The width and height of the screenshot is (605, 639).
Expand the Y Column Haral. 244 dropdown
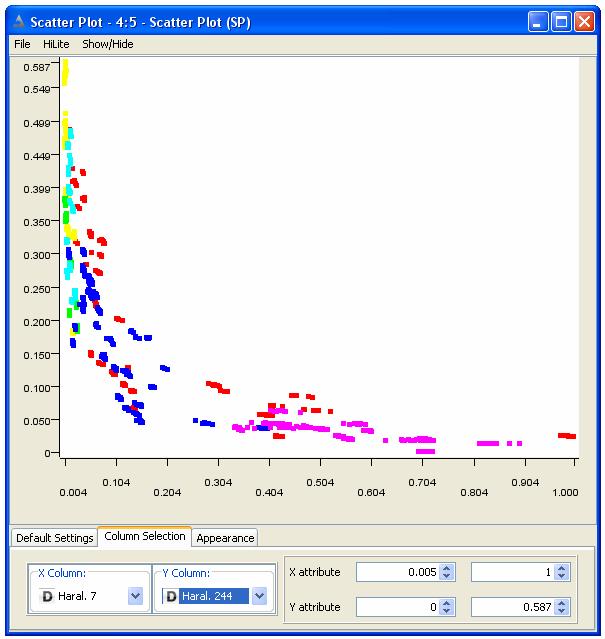260,596
